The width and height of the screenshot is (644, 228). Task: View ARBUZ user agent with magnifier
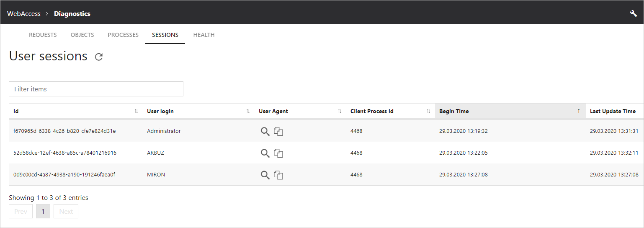265,153
